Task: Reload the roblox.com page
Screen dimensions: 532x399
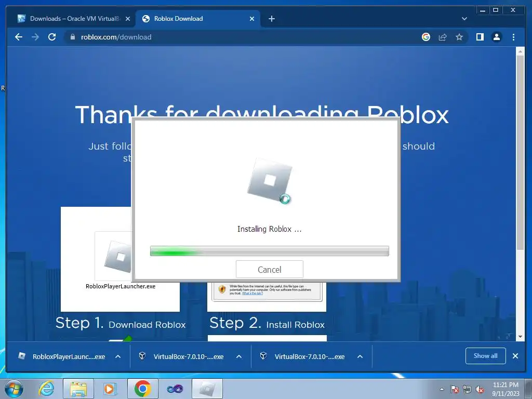Action: pyautogui.click(x=52, y=37)
